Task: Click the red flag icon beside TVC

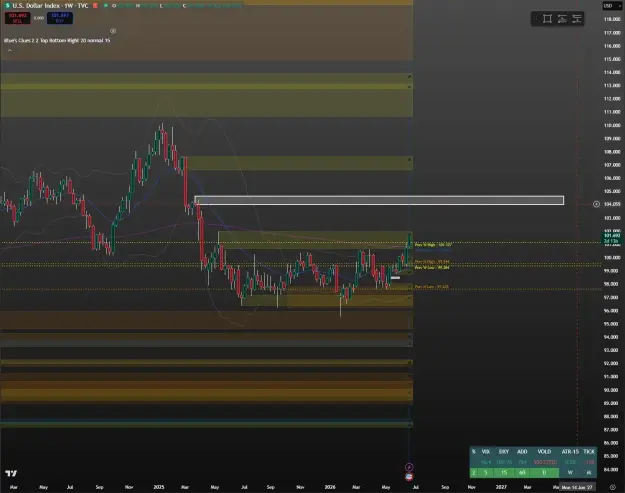Action: point(95,6)
